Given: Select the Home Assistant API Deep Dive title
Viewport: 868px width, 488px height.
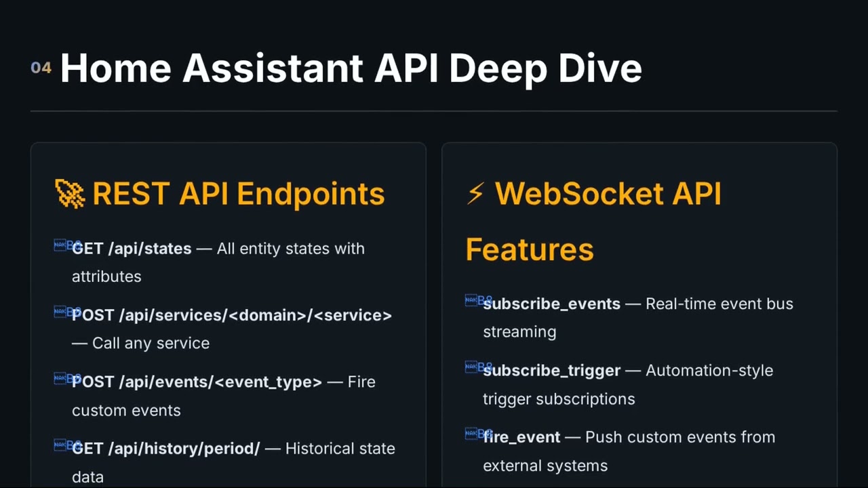Looking at the screenshot, I should (351, 68).
